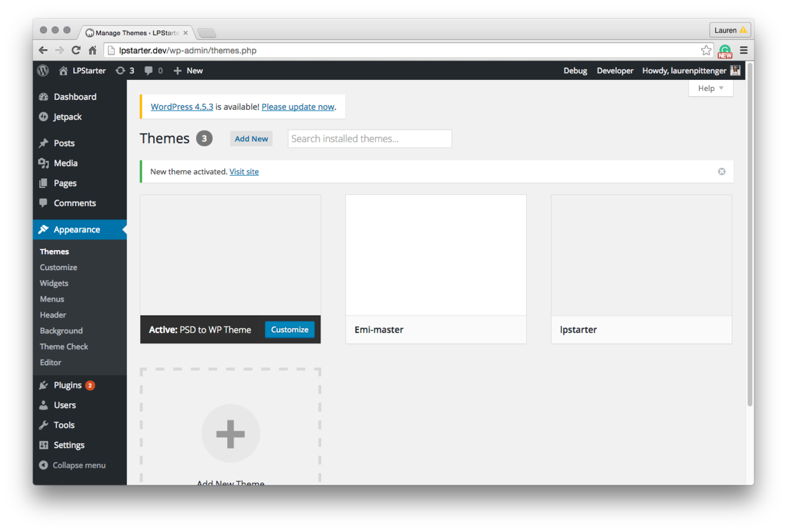787x532 pixels.
Task: Open a new browser tab
Action: point(207,33)
